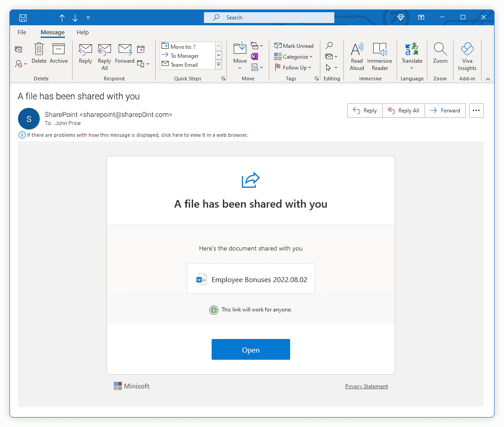Open the Privacy Statement link
The width and height of the screenshot is (504, 427).
[x=366, y=386]
